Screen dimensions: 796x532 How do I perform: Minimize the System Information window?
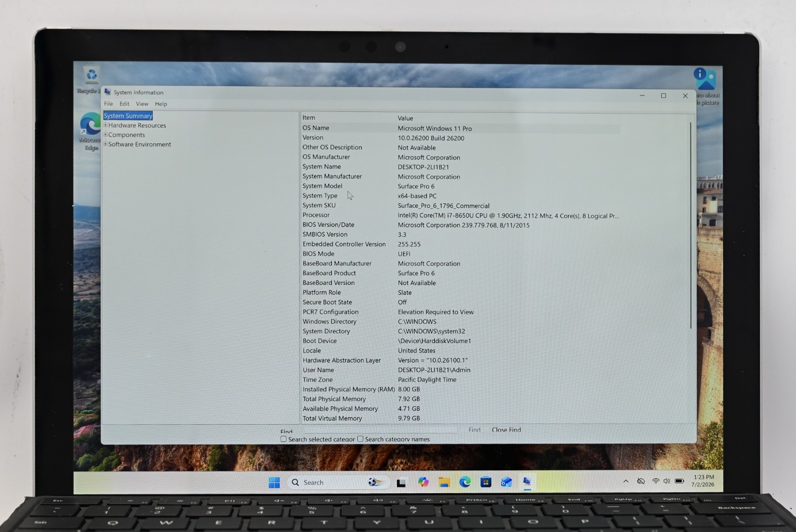642,95
